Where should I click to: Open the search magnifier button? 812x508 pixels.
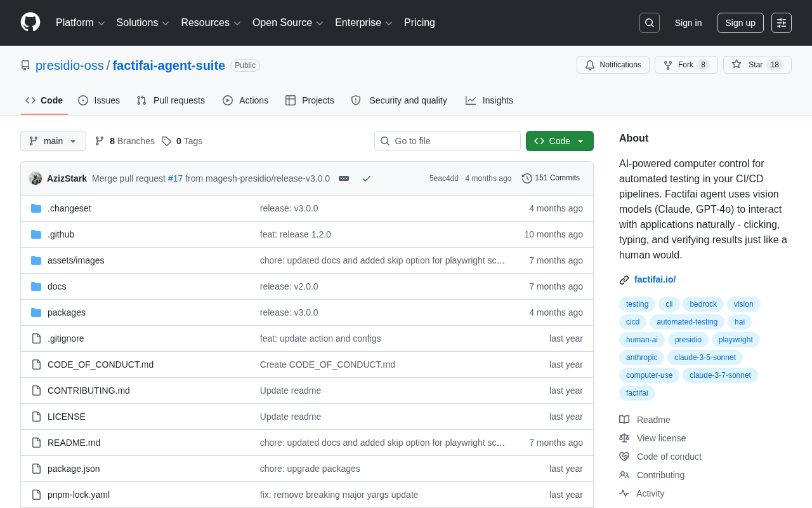tap(650, 23)
